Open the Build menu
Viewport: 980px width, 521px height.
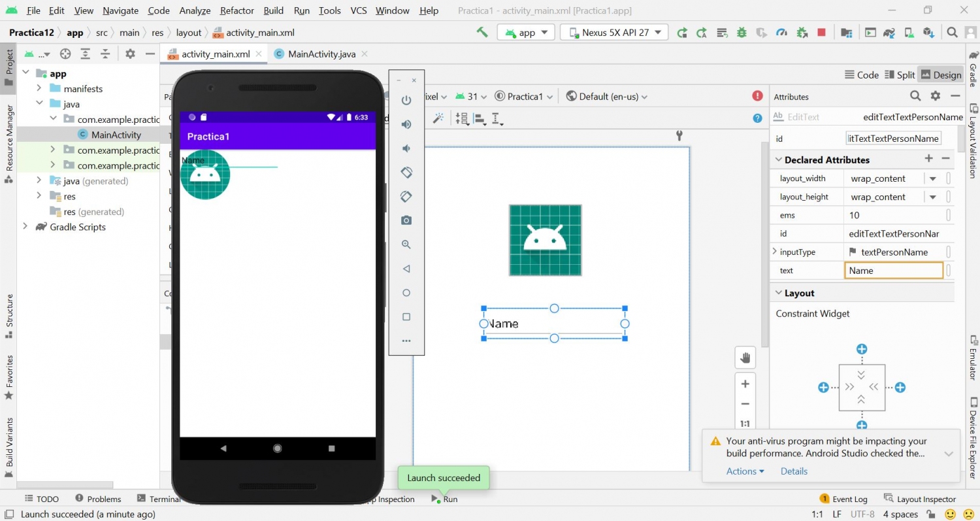point(274,10)
